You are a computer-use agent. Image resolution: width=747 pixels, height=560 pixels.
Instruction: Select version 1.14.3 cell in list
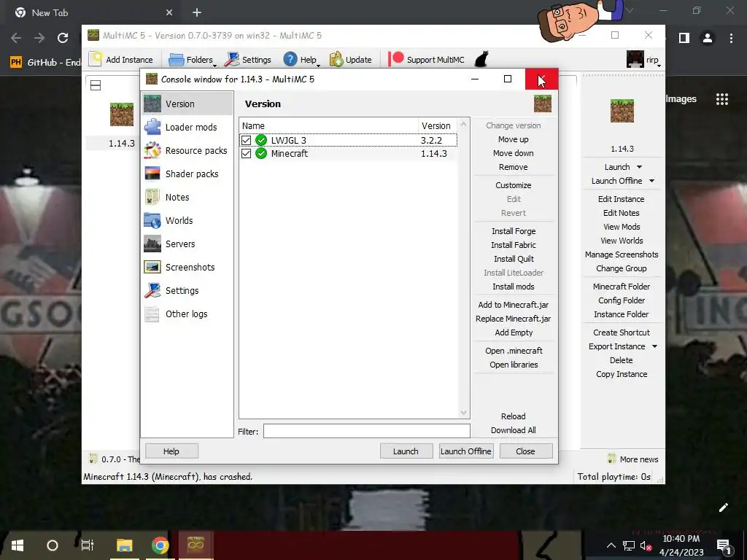click(434, 154)
